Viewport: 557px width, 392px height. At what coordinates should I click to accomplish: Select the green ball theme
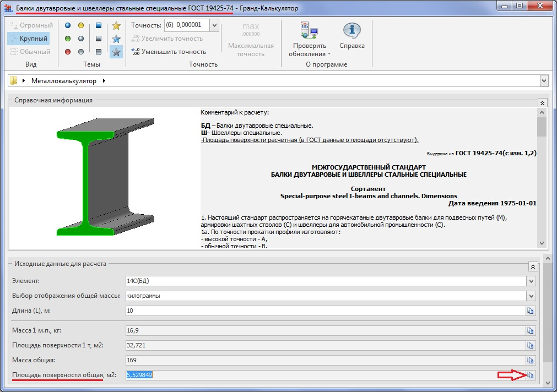click(x=68, y=39)
